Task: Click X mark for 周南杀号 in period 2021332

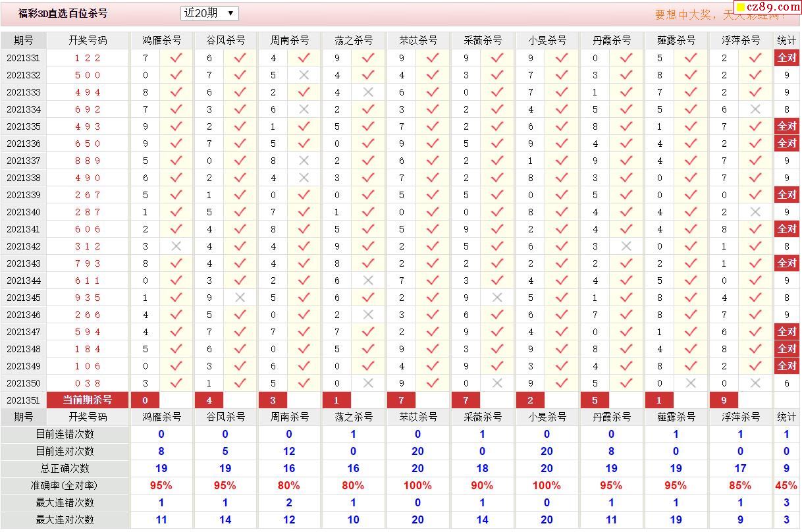Action: click(304, 75)
